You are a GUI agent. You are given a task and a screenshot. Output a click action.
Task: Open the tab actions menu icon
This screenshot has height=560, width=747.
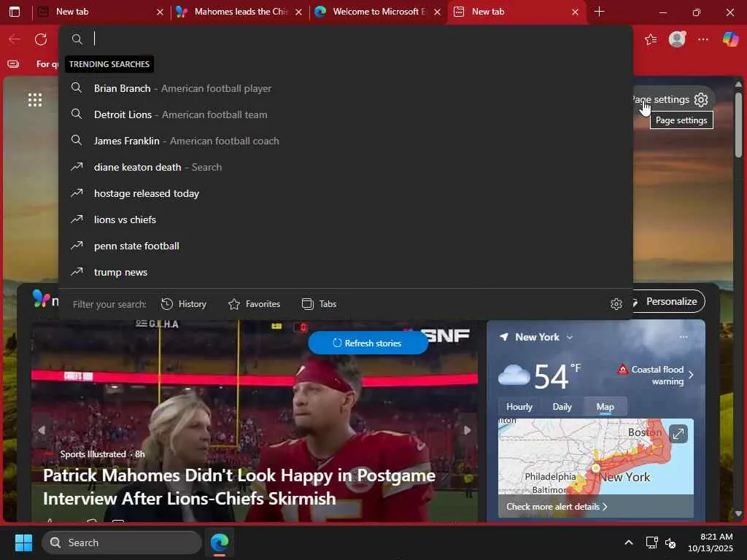coord(15,12)
